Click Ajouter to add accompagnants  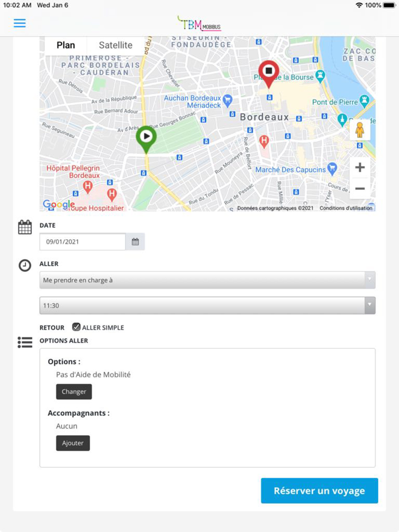[x=73, y=443]
